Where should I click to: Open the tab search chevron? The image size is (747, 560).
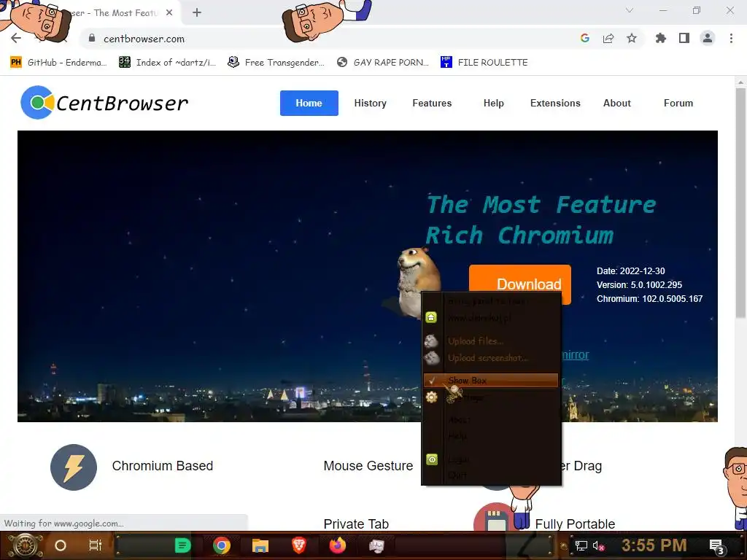pyautogui.click(x=630, y=10)
